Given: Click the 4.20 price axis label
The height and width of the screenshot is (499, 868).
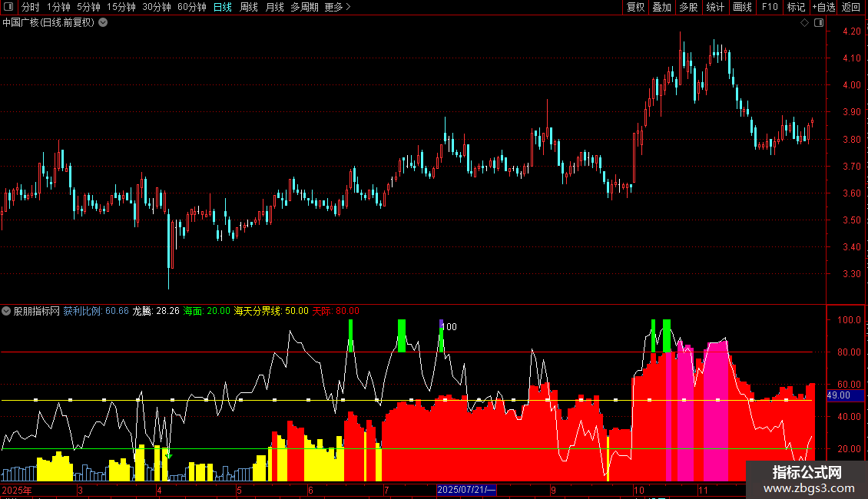Looking at the screenshot, I should [851, 31].
